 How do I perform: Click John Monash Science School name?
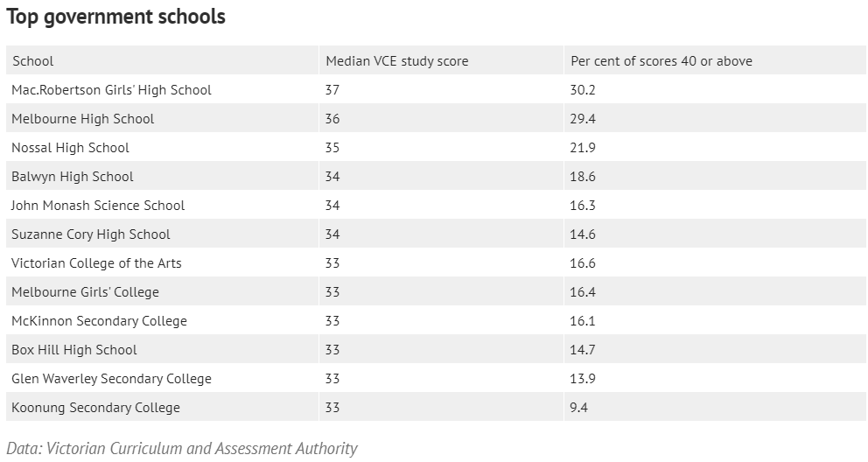coord(98,206)
